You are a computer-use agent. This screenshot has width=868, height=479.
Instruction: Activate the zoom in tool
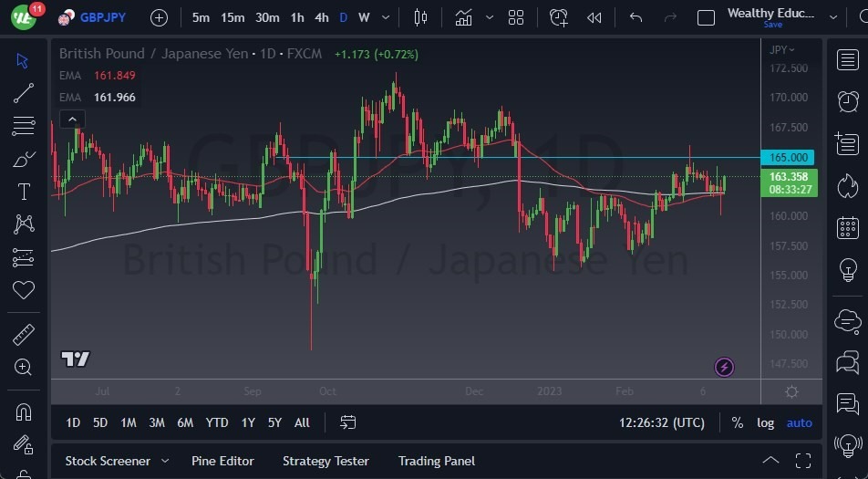click(x=24, y=367)
